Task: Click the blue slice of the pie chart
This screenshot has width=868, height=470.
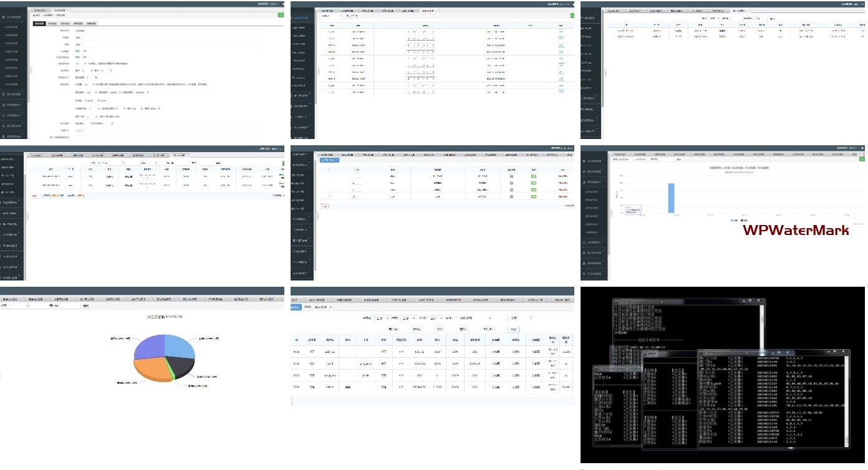Action: (x=178, y=347)
